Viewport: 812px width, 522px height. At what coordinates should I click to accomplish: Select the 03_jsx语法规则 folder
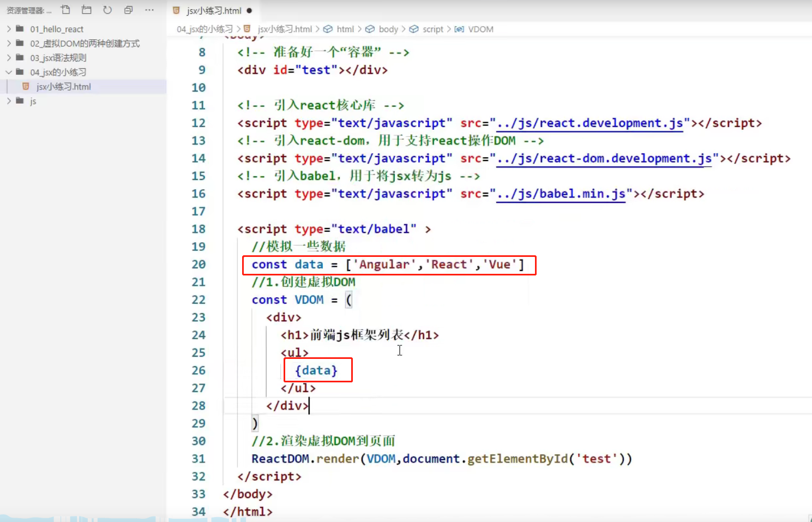coord(58,57)
